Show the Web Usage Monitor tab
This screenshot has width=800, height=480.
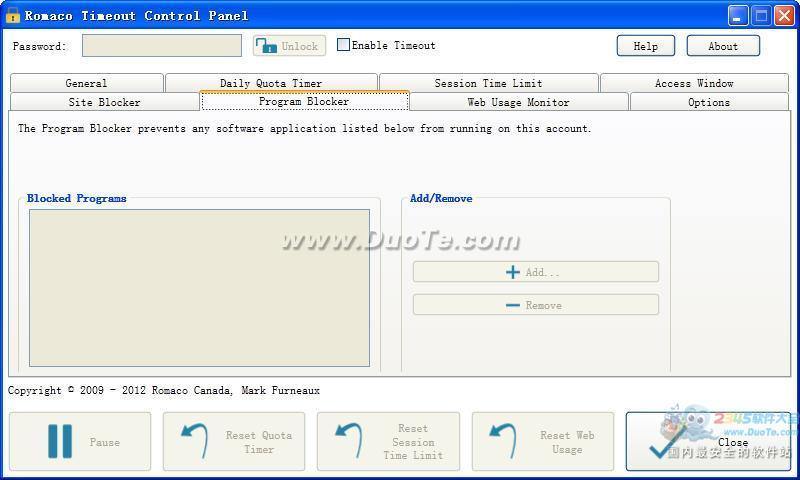coord(518,102)
